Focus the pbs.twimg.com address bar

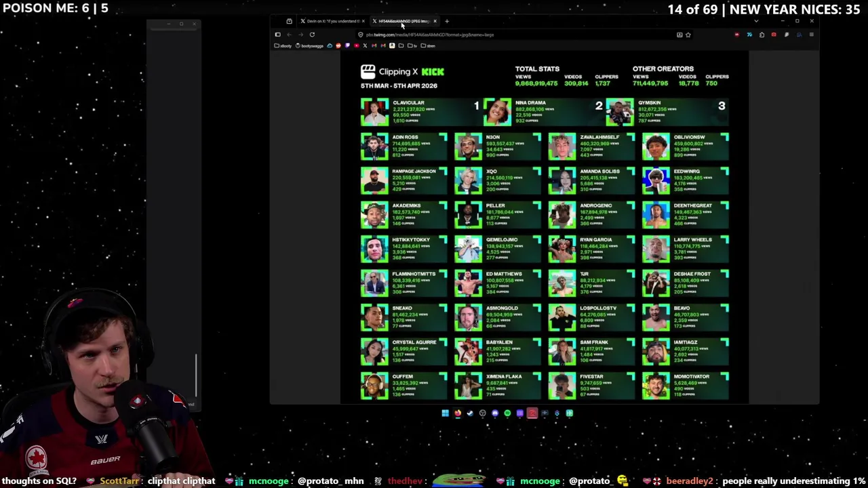[x=515, y=35]
